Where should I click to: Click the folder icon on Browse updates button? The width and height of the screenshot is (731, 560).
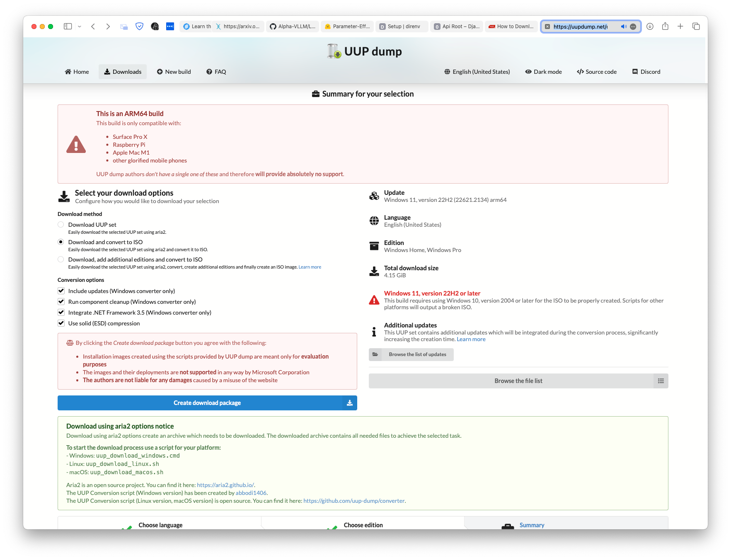click(x=375, y=354)
